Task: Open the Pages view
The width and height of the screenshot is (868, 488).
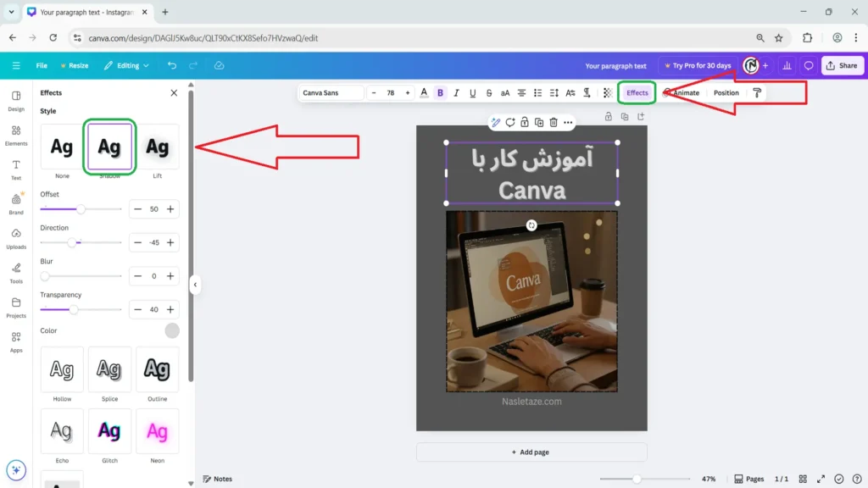Action: tap(749, 479)
